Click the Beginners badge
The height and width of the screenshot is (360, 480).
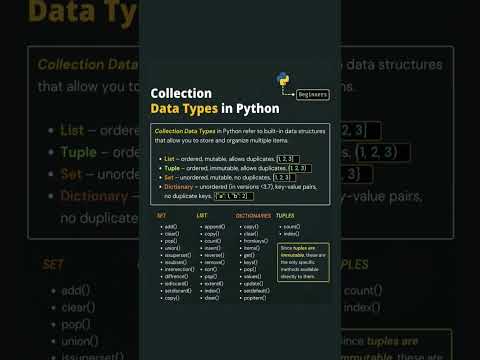(x=313, y=95)
